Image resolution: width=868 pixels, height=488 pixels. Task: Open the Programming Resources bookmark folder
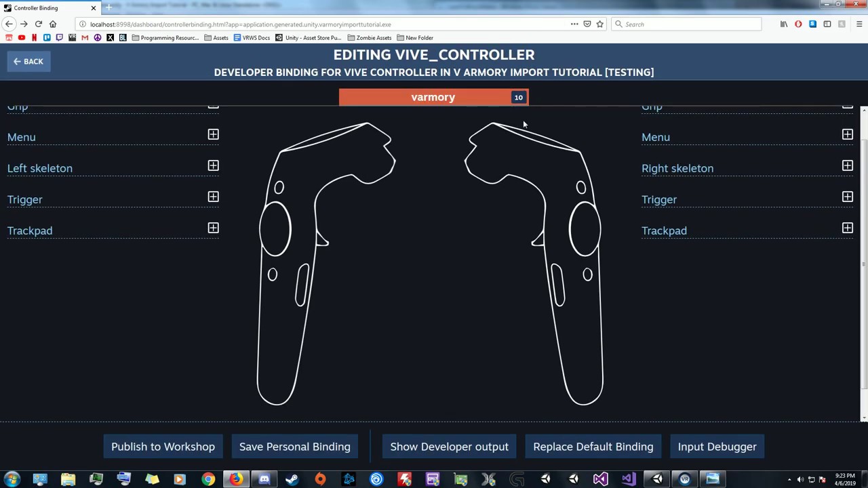tap(165, 38)
